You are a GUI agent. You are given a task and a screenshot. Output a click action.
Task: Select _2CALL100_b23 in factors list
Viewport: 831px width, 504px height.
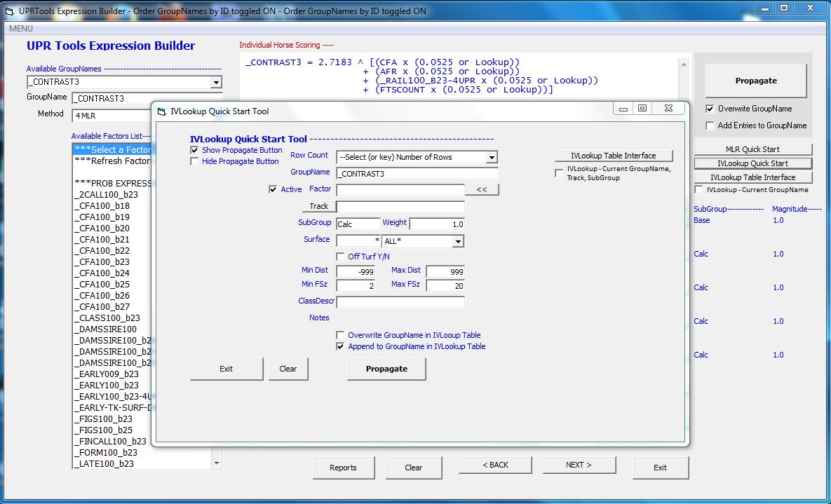[112, 194]
